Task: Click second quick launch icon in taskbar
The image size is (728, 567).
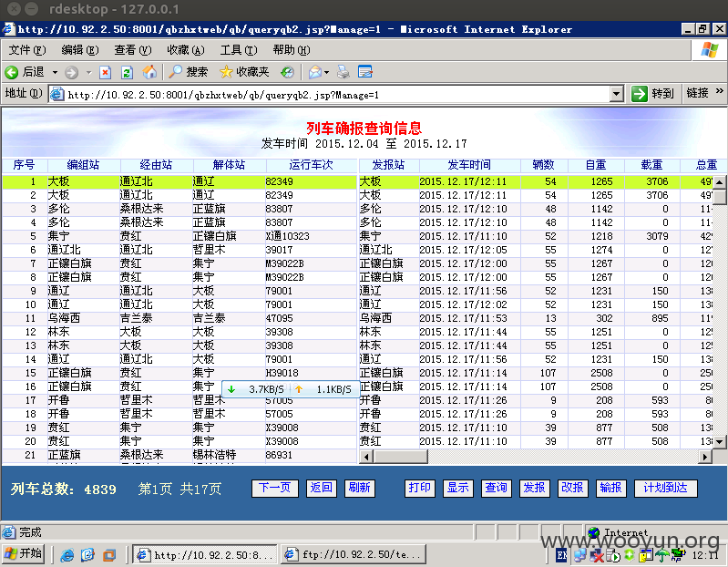Action: (x=87, y=555)
